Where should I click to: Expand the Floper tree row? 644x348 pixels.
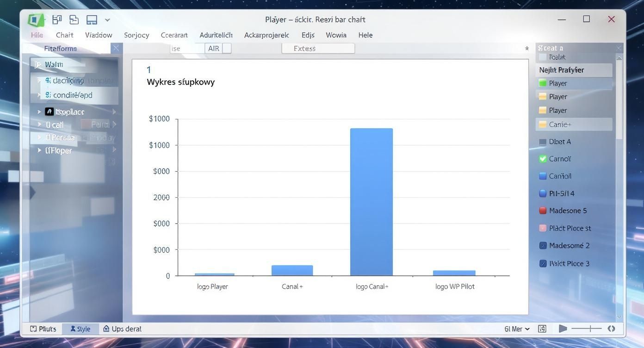(39, 150)
